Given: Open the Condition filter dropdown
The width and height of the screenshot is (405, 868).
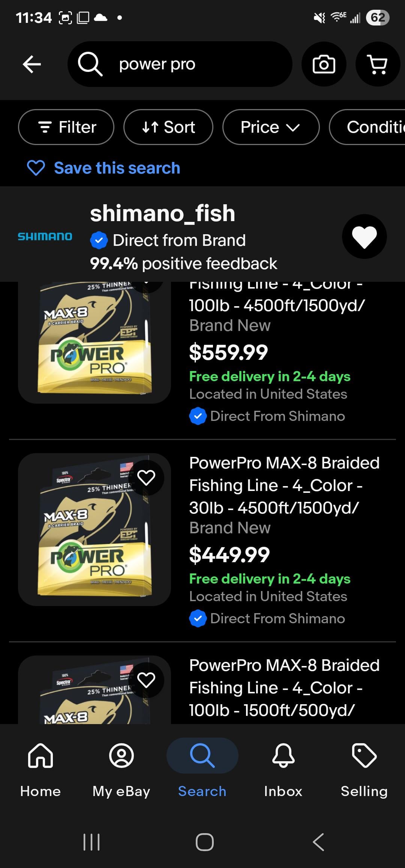Looking at the screenshot, I should [x=371, y=127].
